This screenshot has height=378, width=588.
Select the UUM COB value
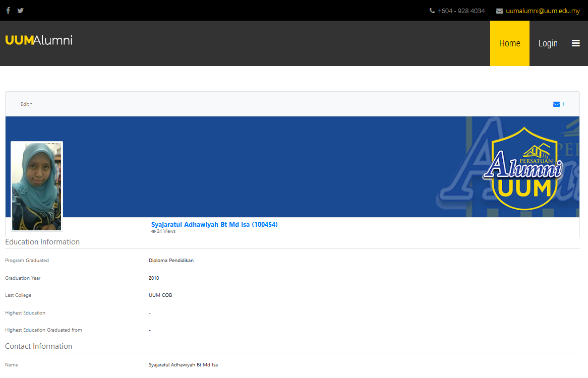coord(160,295)
